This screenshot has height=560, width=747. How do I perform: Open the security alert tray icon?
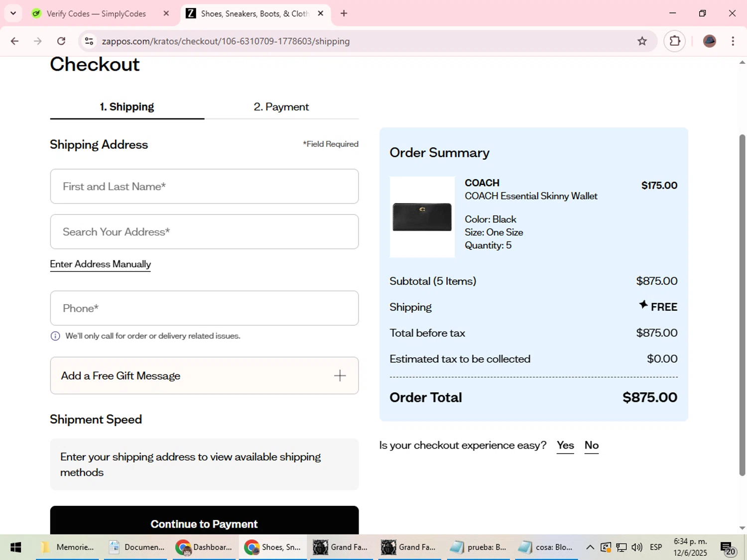[606, 548]
